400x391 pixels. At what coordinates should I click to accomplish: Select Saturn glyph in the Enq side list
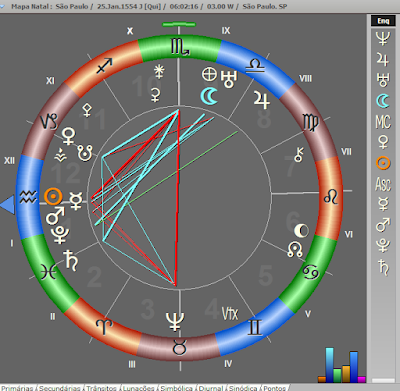point(383,267)
